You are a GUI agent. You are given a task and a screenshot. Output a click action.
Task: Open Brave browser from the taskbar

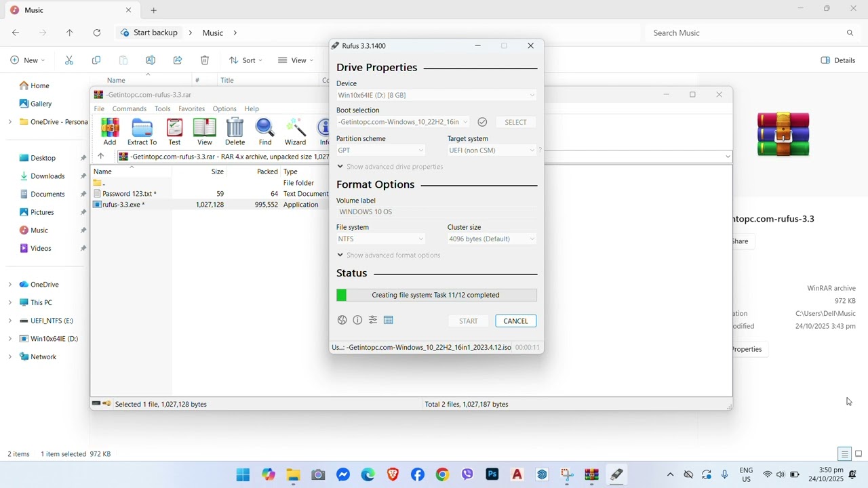pyautogui.click(x=393, y=474)
